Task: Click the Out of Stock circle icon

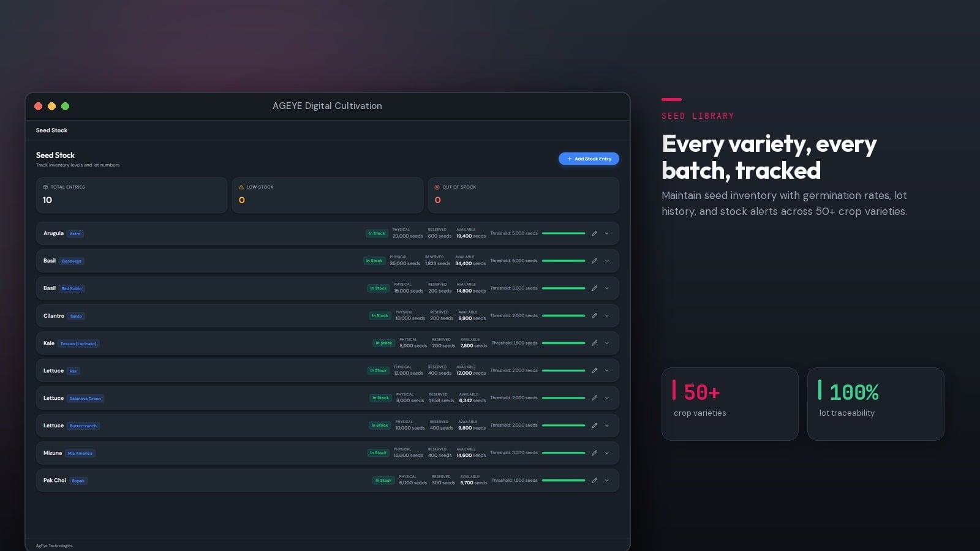Action: point(437,187)
